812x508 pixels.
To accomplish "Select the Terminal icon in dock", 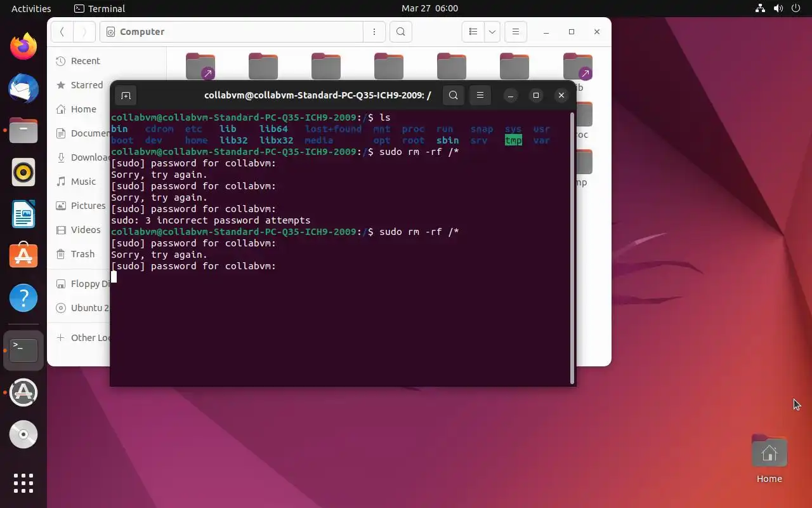I will click(x=23, y=350).
